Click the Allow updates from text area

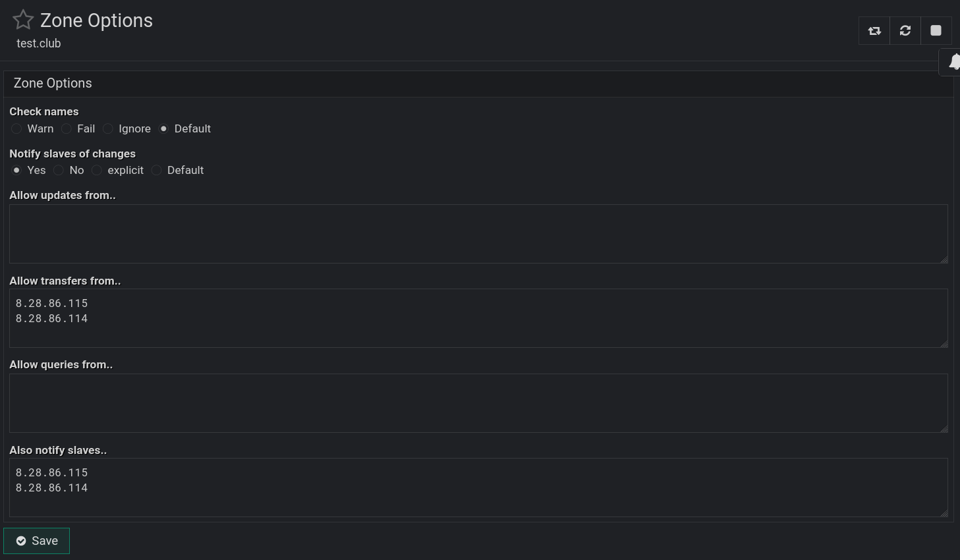click(x=478, y=234)
